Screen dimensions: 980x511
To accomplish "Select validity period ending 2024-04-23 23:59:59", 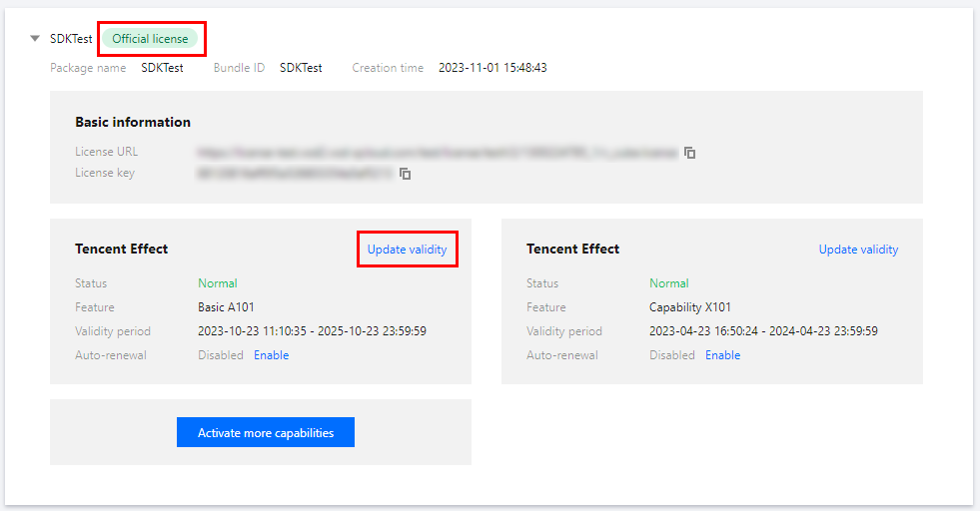I will coord(763,331).
